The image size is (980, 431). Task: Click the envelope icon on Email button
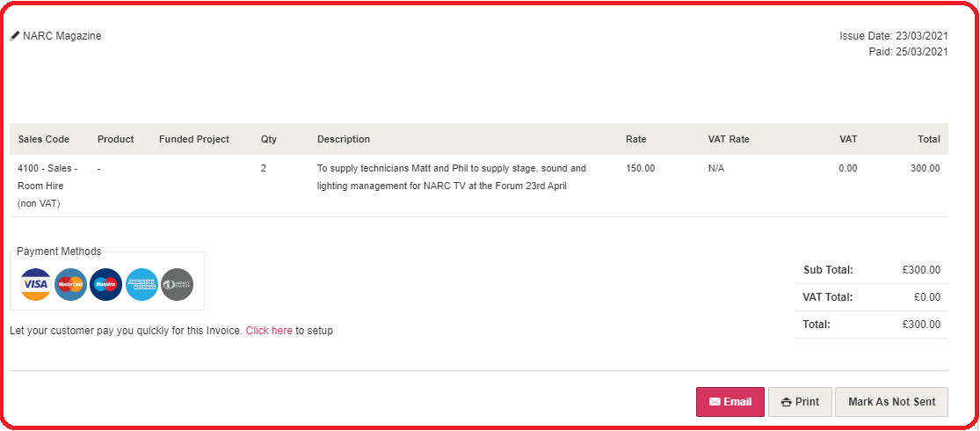[715, 402]
